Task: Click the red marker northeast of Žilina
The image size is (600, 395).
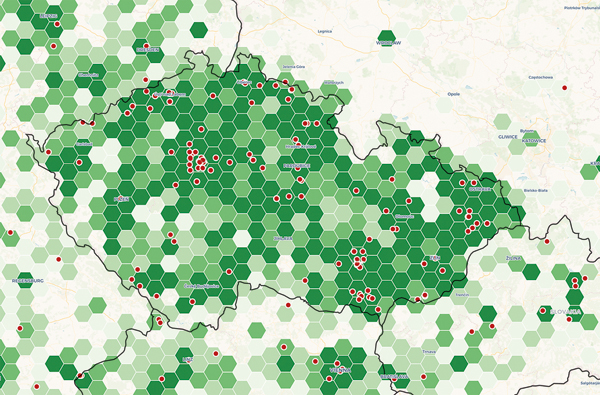Action: [x=547, y=242]
